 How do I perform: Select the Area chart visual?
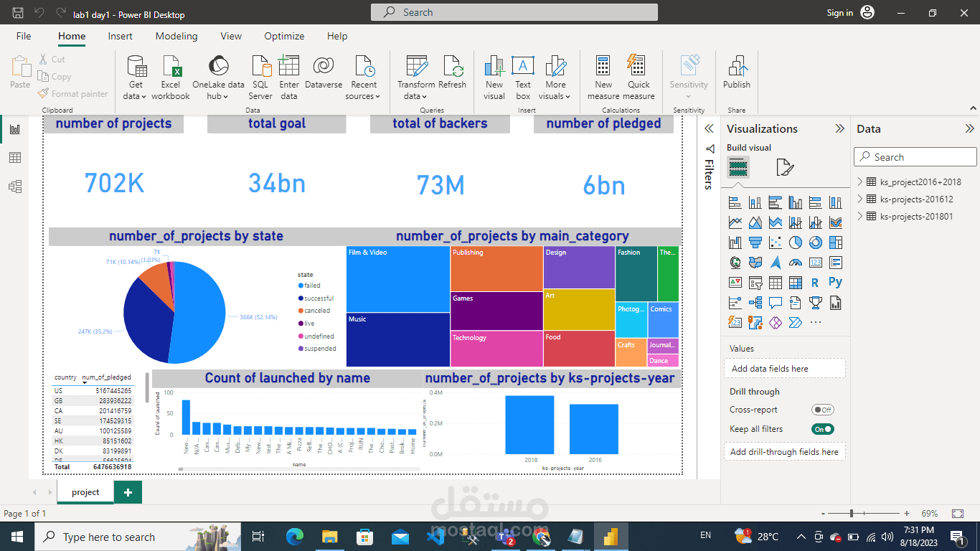tap(755, 222)
